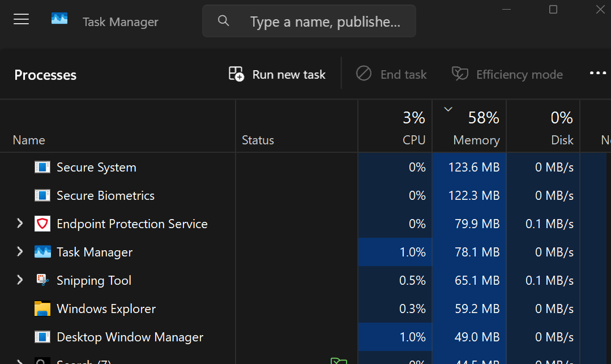The width and height of the screenshot is (611, 364).
Task: Enable Efficiency mode for the process
Action: pyautogui.click(x=507, y=74)
